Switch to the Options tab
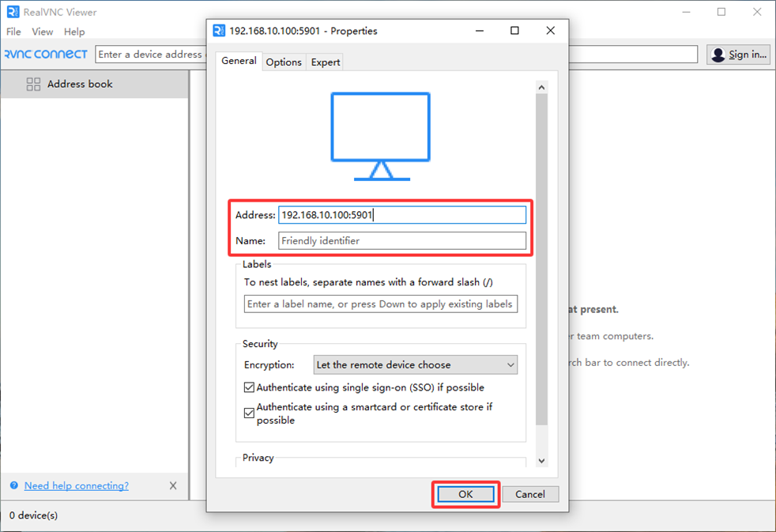 284,62
